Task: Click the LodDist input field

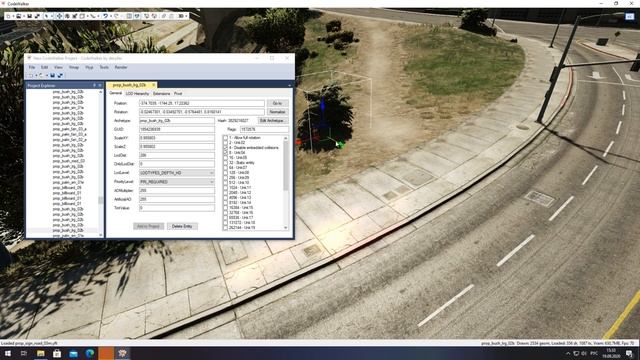Action: click(x=177, y=156)
